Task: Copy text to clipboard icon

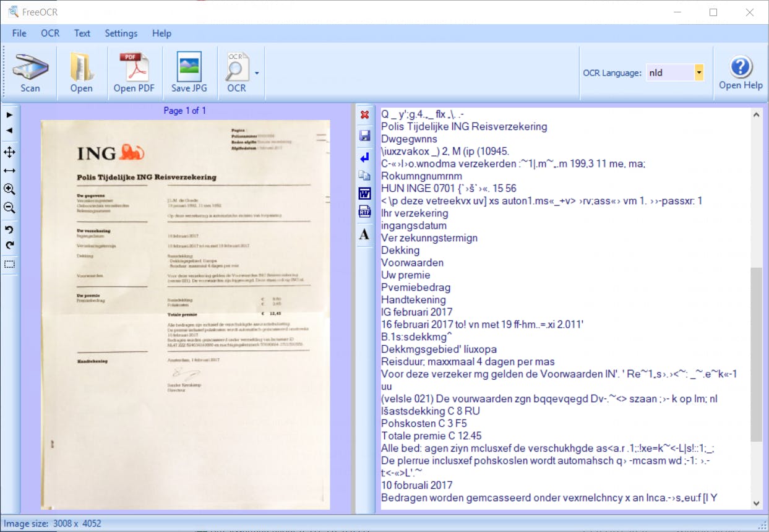Action: [x=364, y=176]
